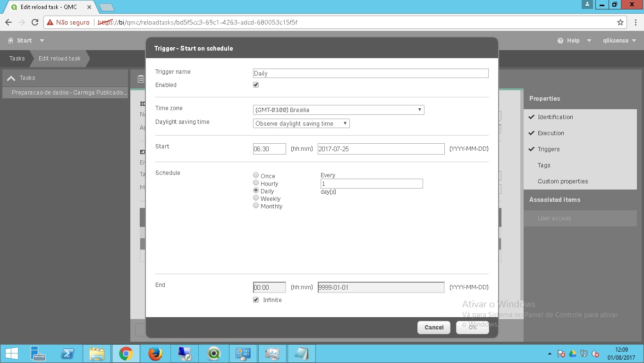Click the Chrome user profile icon
The height and width of the screenshot is (363, 644).
[587, 4]
